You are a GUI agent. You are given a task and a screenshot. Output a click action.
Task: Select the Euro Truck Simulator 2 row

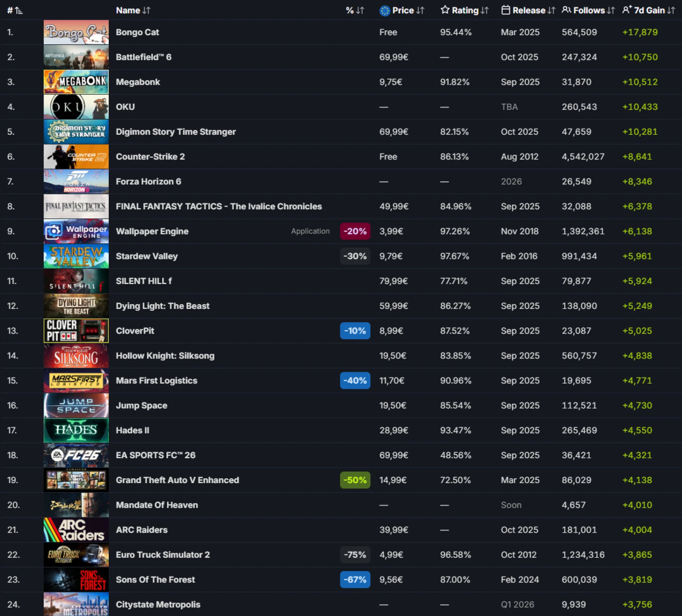(163, 555)
